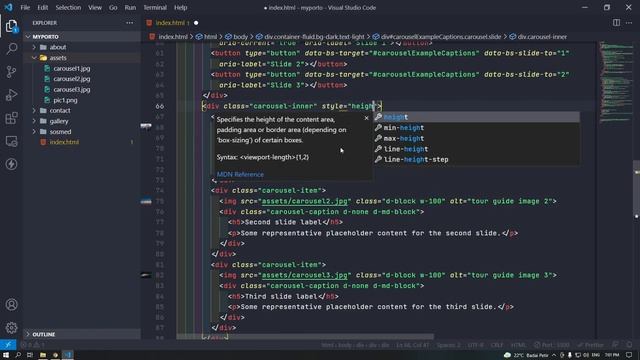Viewport: 640px width, 360px height.
Task: Open Explorer panel More Actions ellipsis
Action: coord(129,23)
